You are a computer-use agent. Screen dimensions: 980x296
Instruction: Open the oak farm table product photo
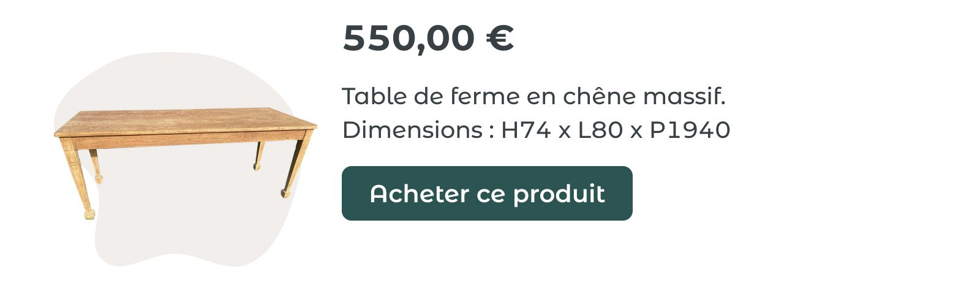(x=185, y=163)
